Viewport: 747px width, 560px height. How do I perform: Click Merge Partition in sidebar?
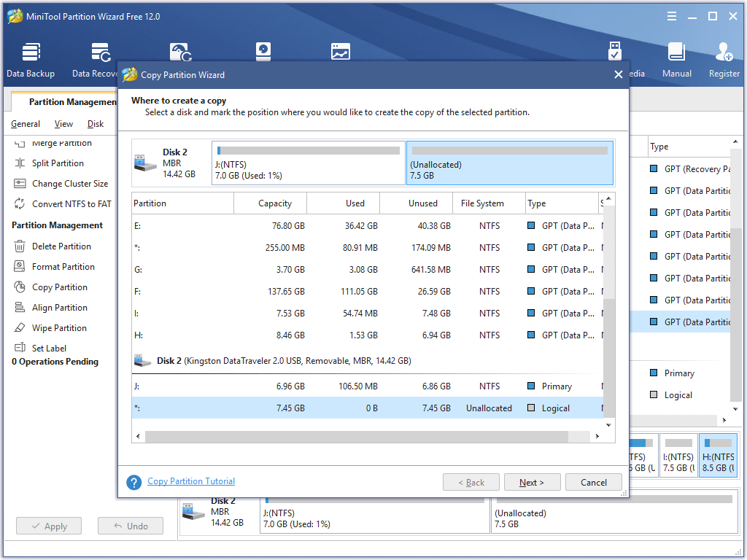pyautogui.click(x=53, y=143)
